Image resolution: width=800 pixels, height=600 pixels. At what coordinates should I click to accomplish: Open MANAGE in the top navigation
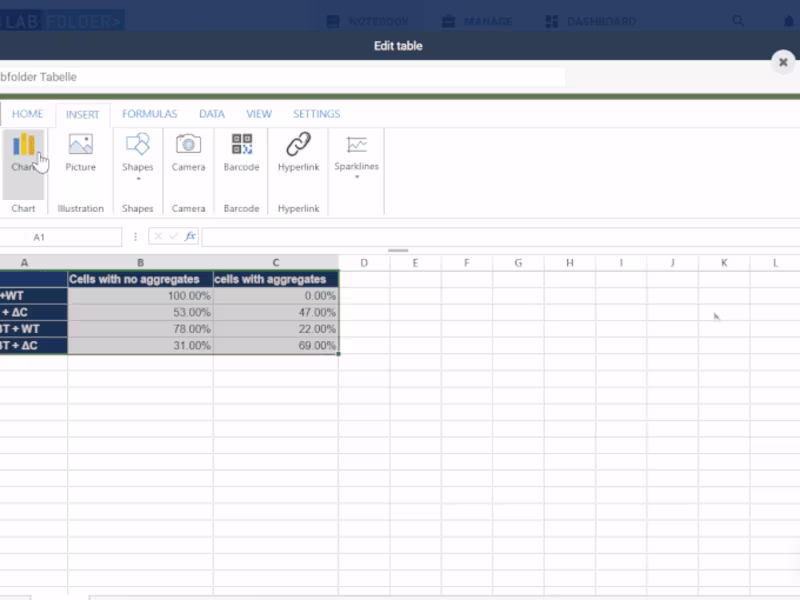(x=477, y=21)
